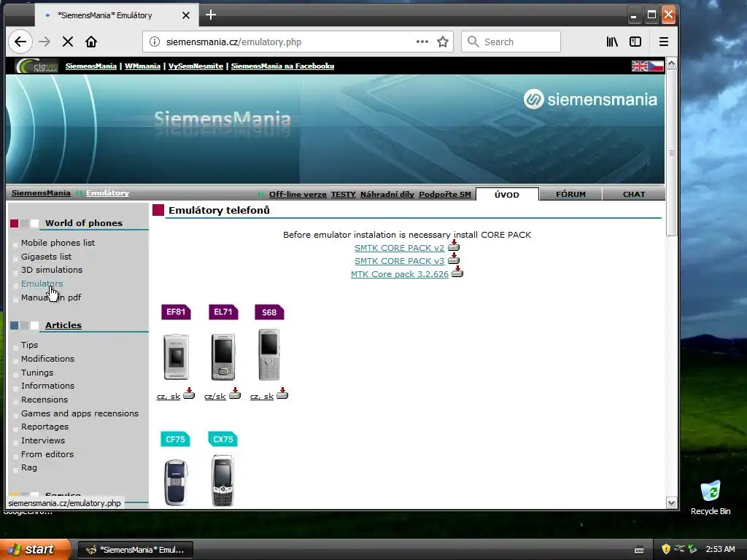Select the EF81 model label
Screen dimensions: 747x560
point(176,312)
